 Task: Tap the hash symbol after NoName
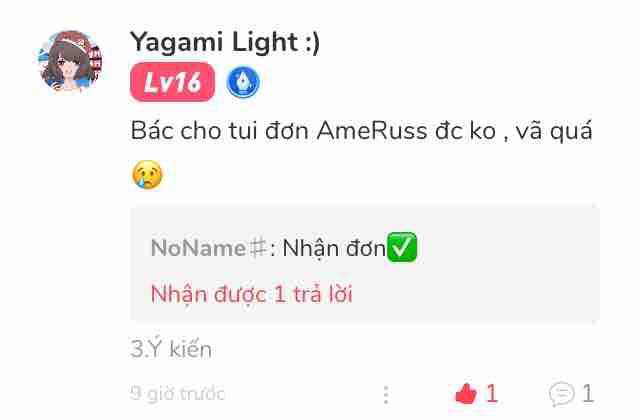pyautogui.click(x=258, y=247)
